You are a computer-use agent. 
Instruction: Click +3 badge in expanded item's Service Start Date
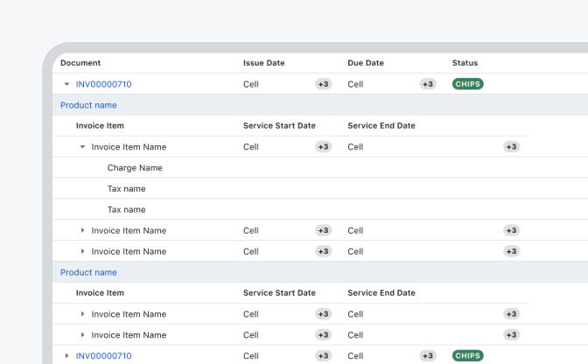pyautogui.click(x=323, y=147)
